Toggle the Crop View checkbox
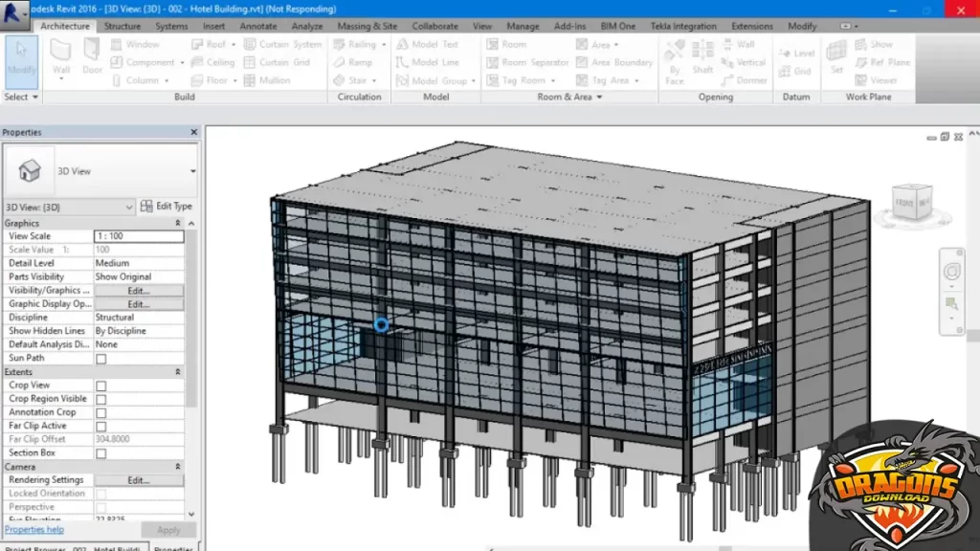 (x=101, y=386)
